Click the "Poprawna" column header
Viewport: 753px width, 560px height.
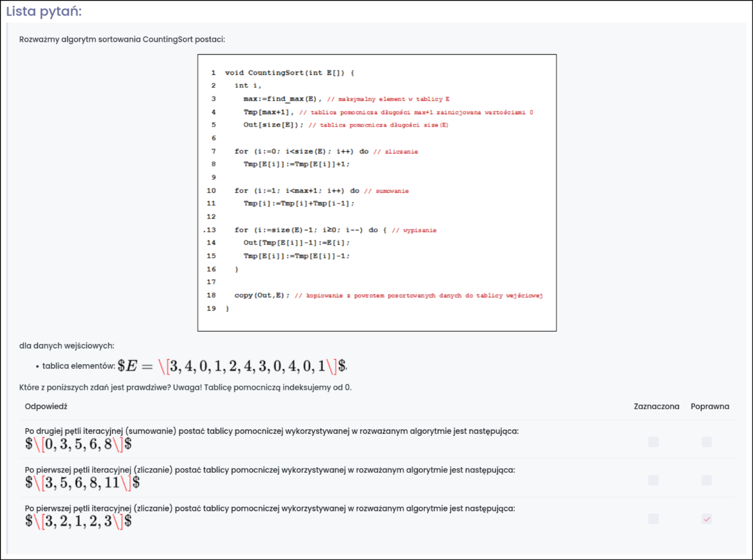(710, 407)
